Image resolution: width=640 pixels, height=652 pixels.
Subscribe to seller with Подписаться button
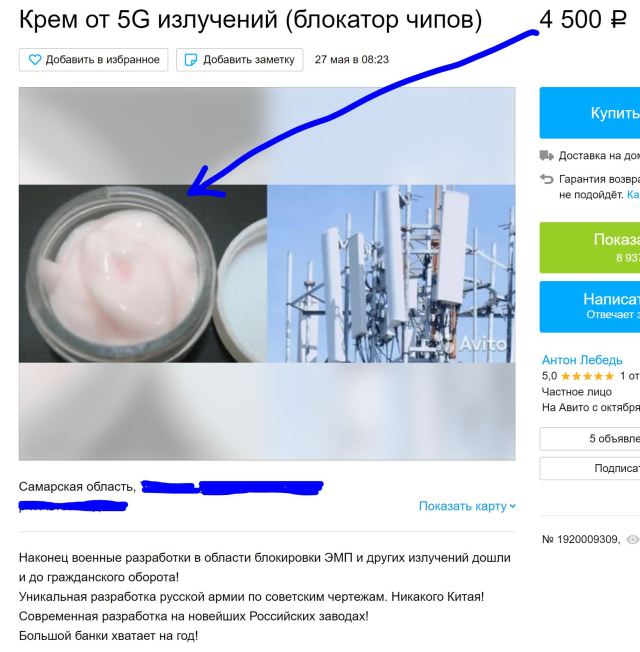pyautogui.click(x=590, y=468)
